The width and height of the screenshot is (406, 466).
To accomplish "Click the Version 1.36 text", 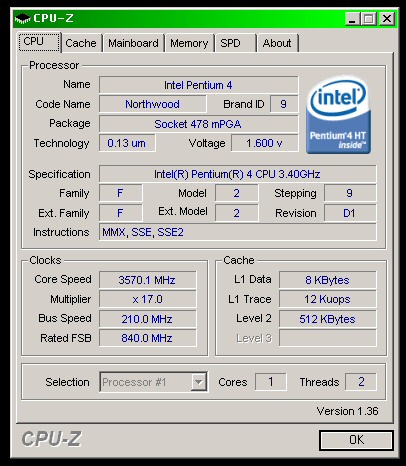I will pos(347,411).
